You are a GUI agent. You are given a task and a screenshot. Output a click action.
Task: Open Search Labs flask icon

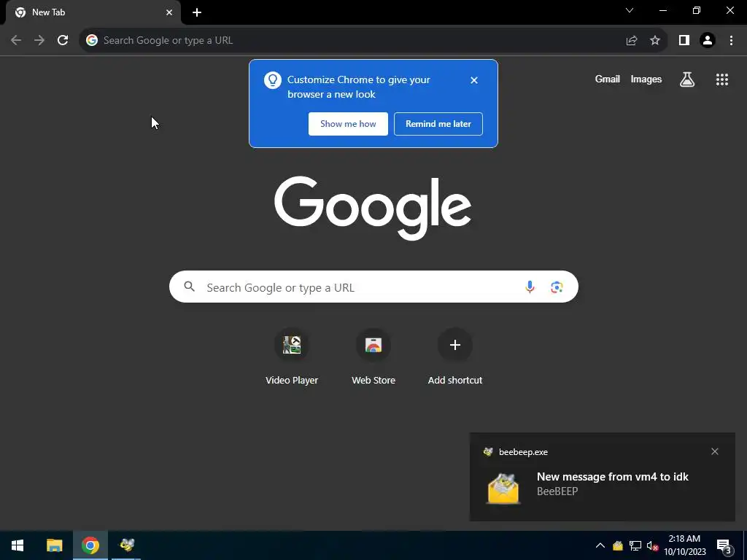point(687,79)
